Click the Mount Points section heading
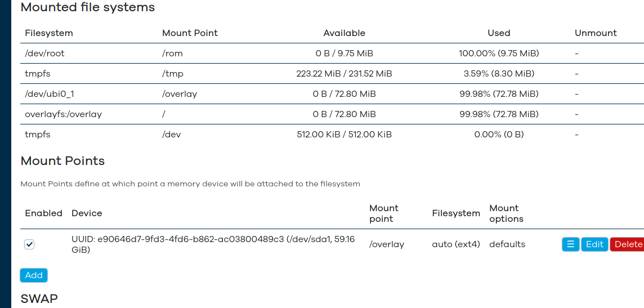The height and width of the screenshot is (308, 644). 63,160
